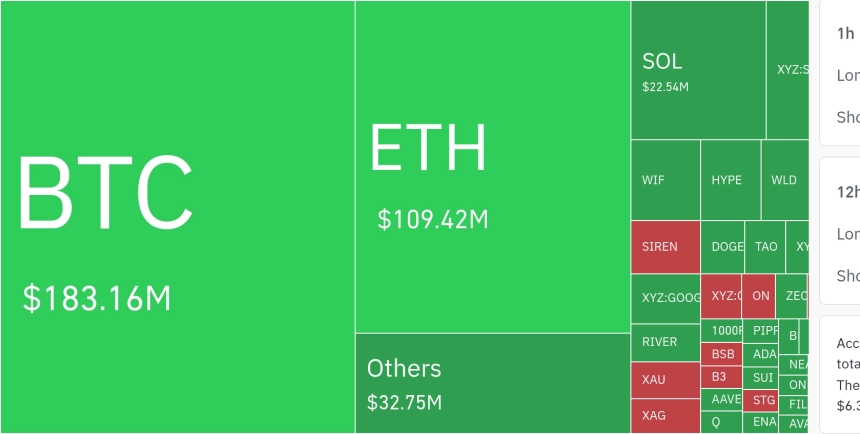Click the ADA heatmap tile

pos(763,354)
